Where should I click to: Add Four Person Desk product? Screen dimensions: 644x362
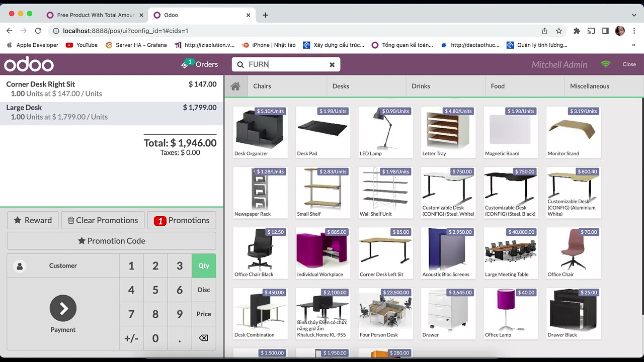385,313
